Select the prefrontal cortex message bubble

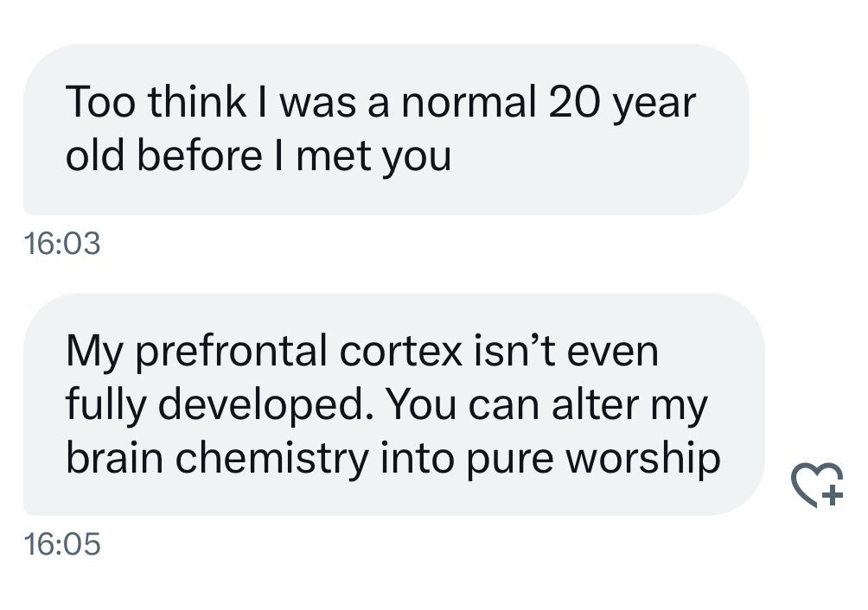393,403
